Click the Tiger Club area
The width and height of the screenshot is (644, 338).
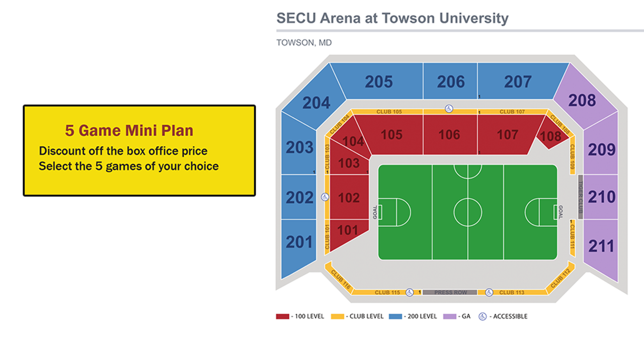tap(580, 197)
